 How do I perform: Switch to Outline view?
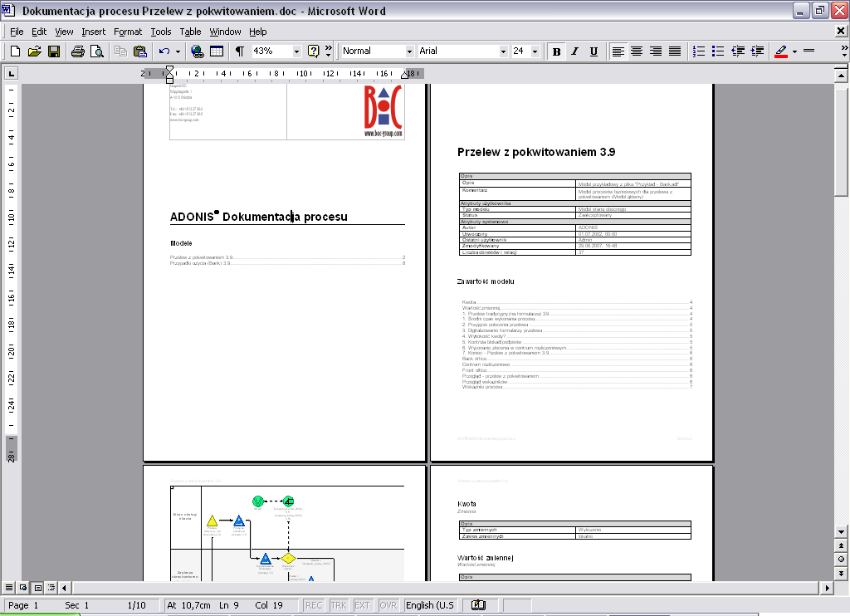coord(51,587)
